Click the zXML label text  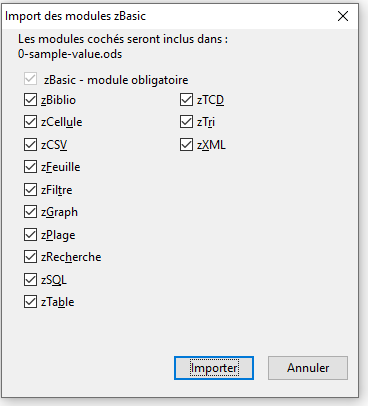point(211,145)
